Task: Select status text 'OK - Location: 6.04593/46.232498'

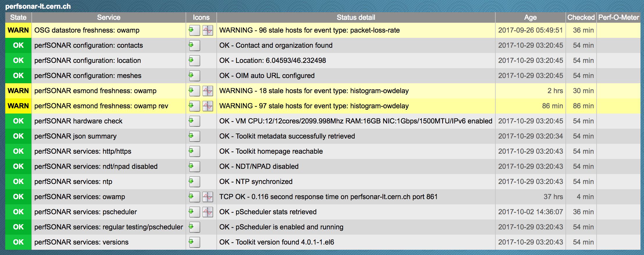Action: click(x=273, y=61)
